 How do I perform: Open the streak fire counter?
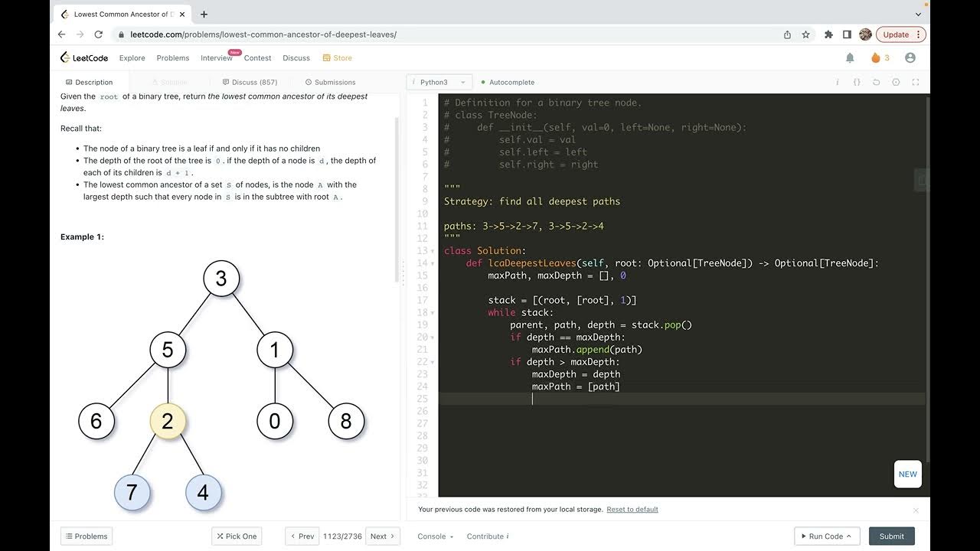(x=880, y=57)
